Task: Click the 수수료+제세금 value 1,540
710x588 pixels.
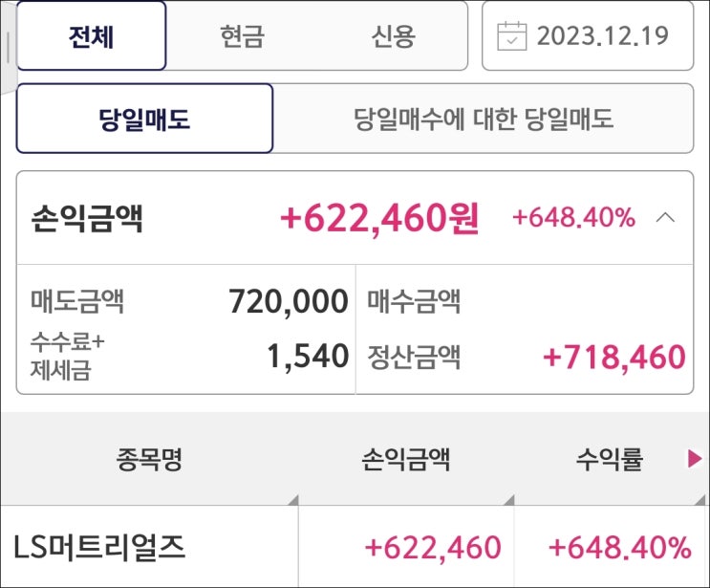Action: 308,358
